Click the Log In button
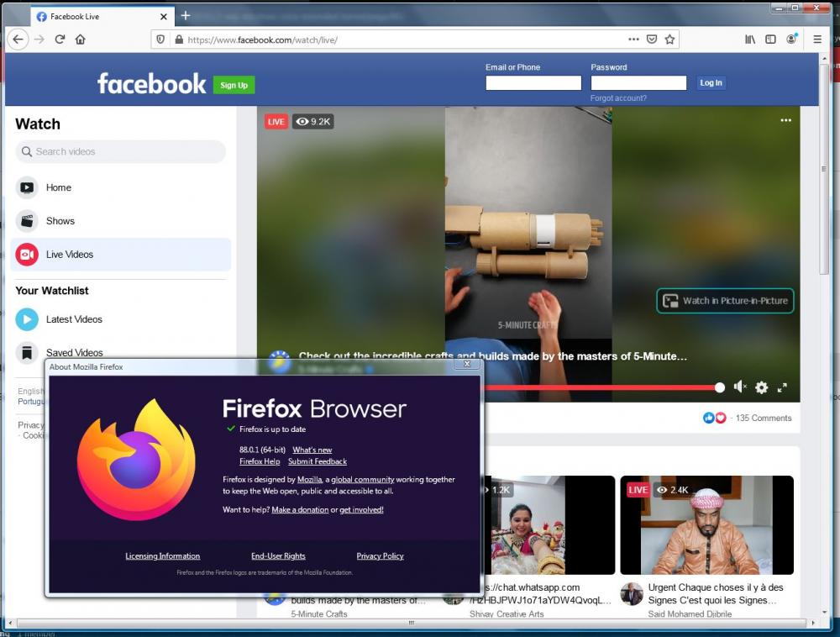This screenshot has width=840, height=637. (x=711, y=82)
